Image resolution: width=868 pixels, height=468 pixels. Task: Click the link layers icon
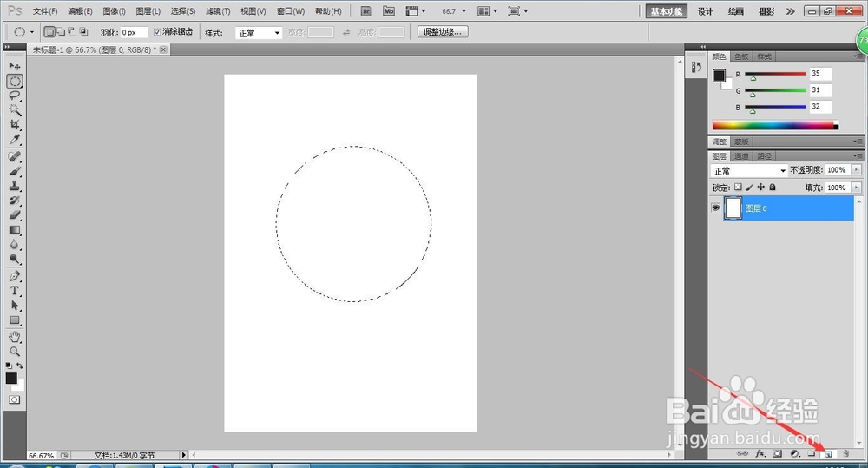(x=742, y=453)
